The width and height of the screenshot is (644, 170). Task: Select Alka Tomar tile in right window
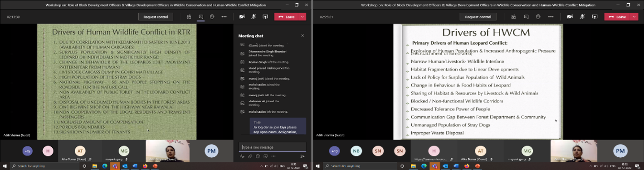coord(481,151)
